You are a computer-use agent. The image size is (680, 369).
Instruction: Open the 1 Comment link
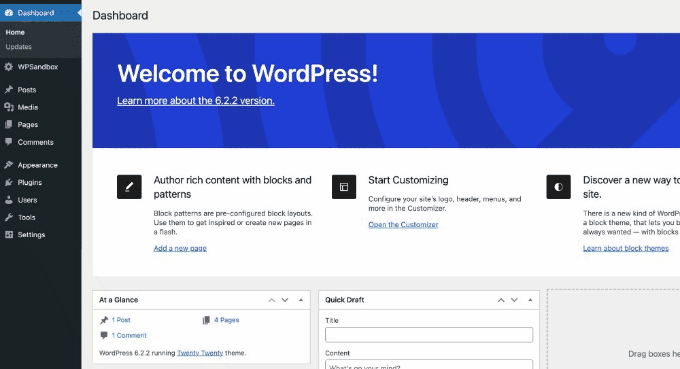pos(129,335)
